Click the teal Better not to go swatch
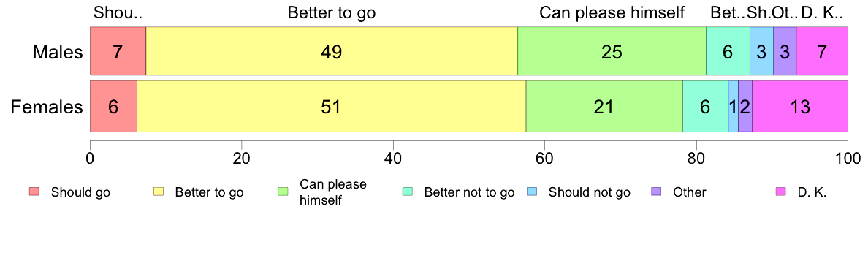The image size is (868, 269). click(x=407, y=192)
